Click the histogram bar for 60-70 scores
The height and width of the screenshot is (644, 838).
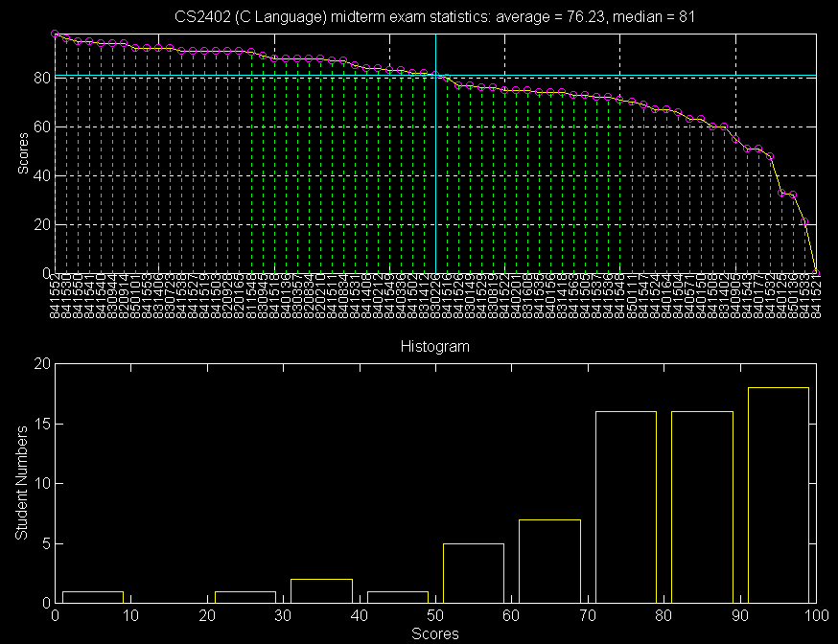coord(549,561)
